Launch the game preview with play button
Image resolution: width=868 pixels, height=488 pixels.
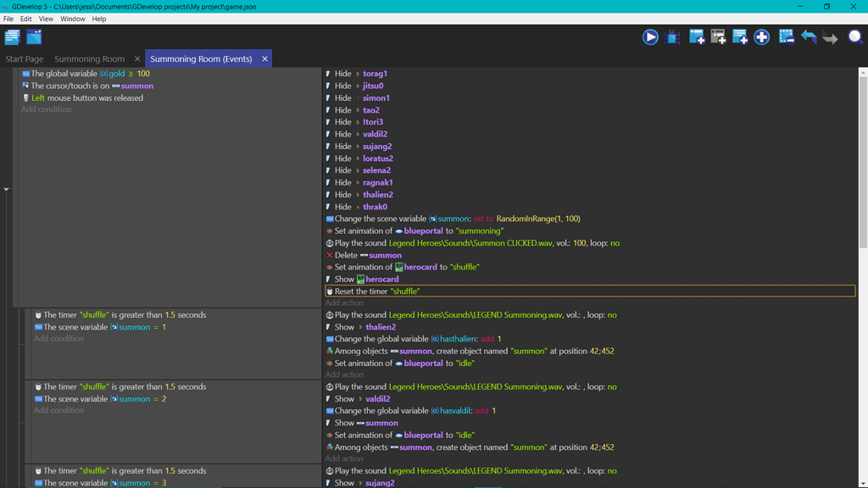650,36
